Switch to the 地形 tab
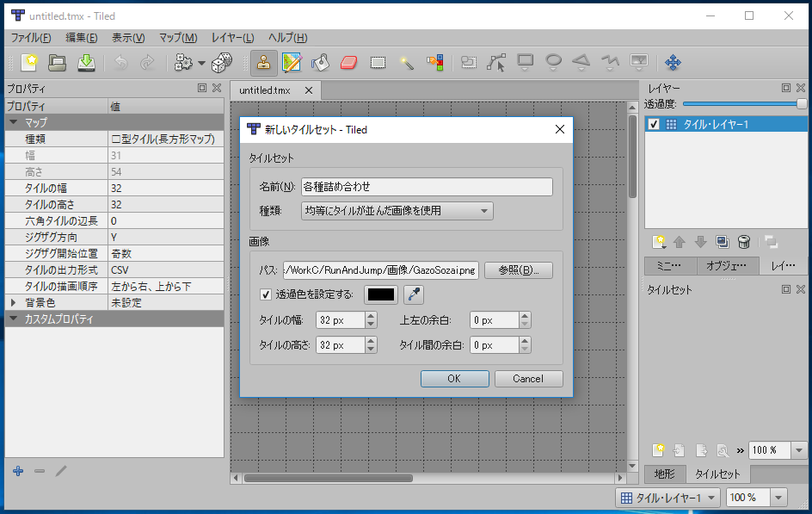Viewport: 812px width, 514px height. [x=665, y=474]
